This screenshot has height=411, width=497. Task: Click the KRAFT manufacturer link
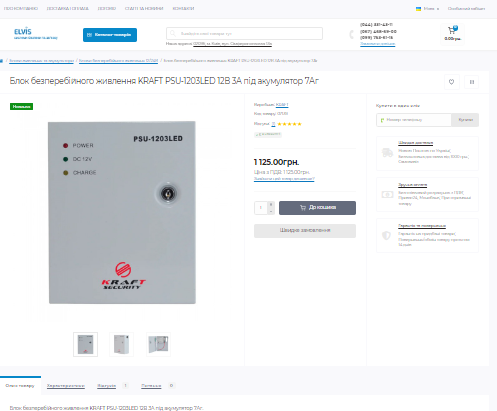282,105
